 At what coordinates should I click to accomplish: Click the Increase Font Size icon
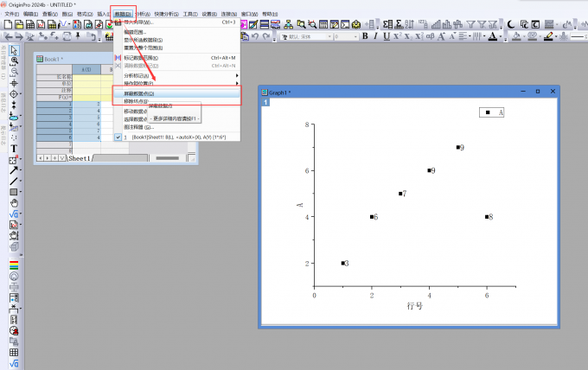click(441, 36)
